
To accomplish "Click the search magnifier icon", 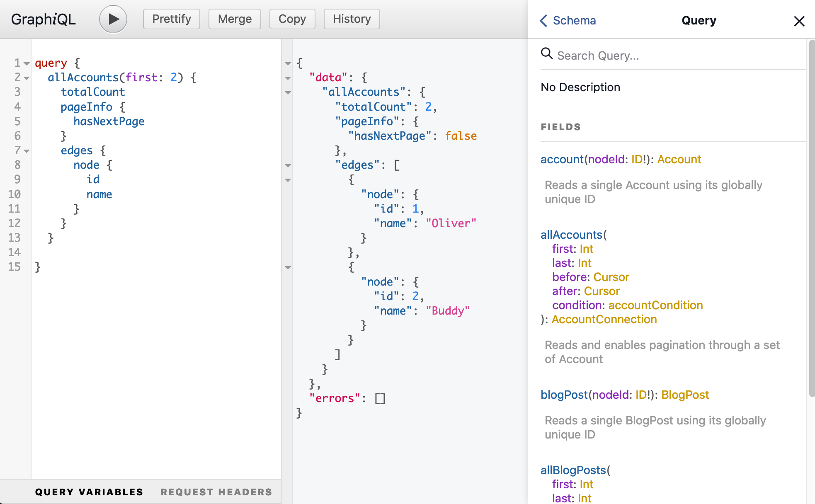I will point(547,53).
